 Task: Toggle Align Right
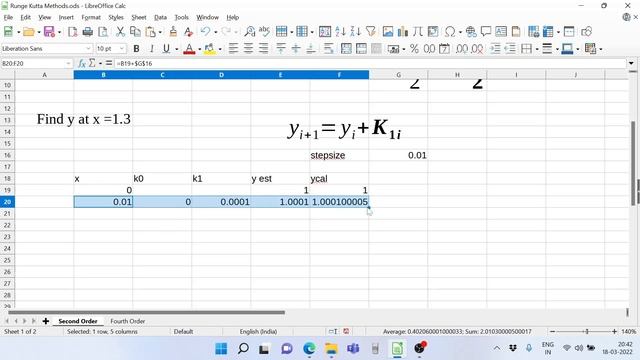pos(264,49)
